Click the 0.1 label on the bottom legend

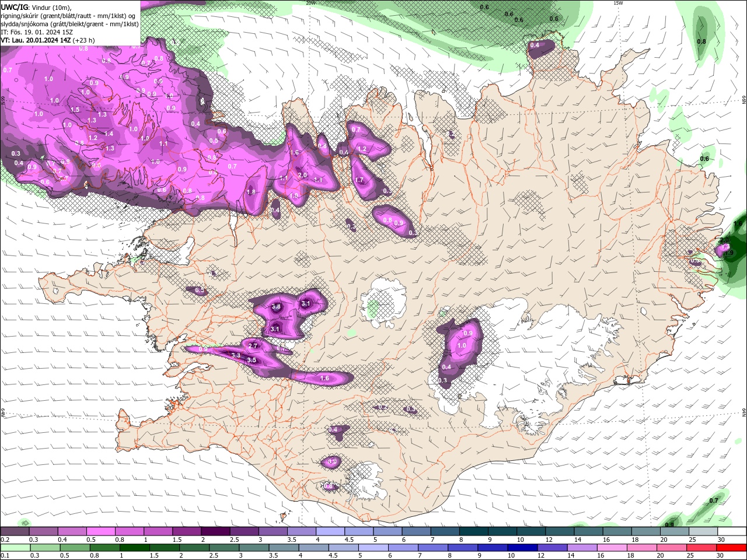(x=5, y=556)
